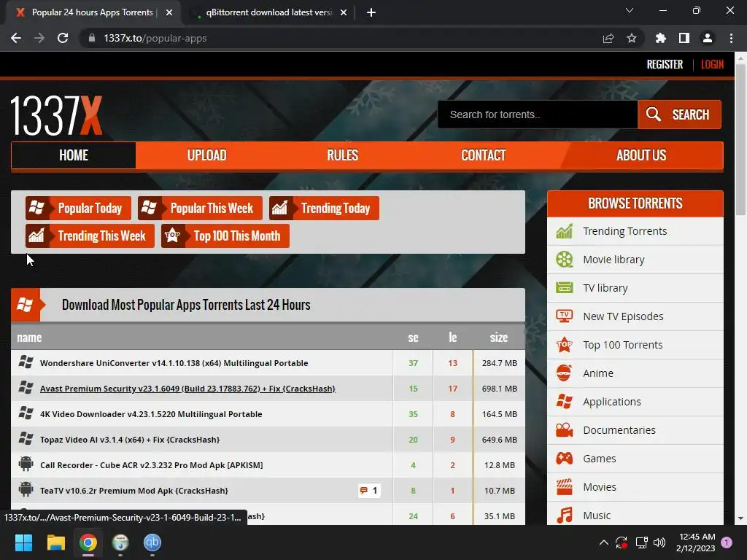Open the REGISTER link
Image resolution: width=747 pixels, height=560 pixels.
coord(665,64)
